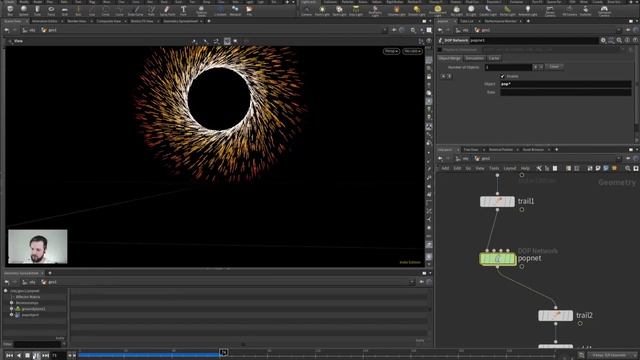This screenshot has height=360, width=640.
Task: Add a GI Light from shelf
Action: coord(471,10)
